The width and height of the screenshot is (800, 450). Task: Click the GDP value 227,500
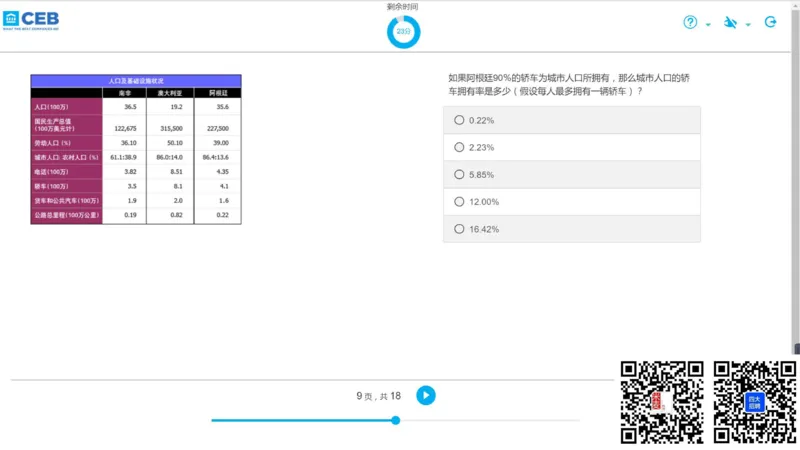tap(218, 129)
